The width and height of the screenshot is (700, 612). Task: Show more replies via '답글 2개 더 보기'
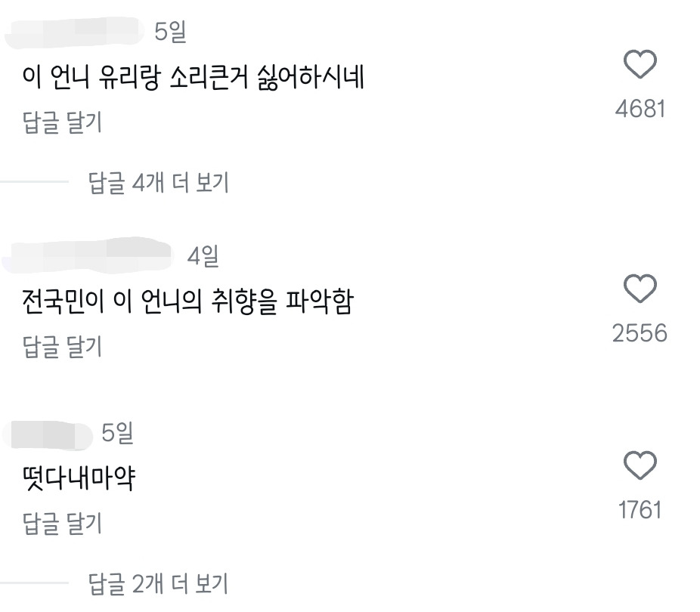pos(159,583)
